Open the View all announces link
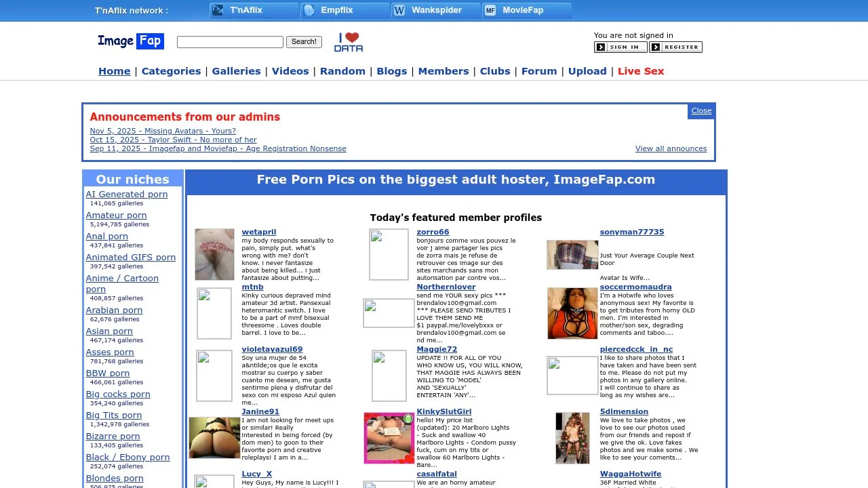Image resolution: width=868 pixels, height=488 pixels. pyautogui.click(x=671, y=148)
